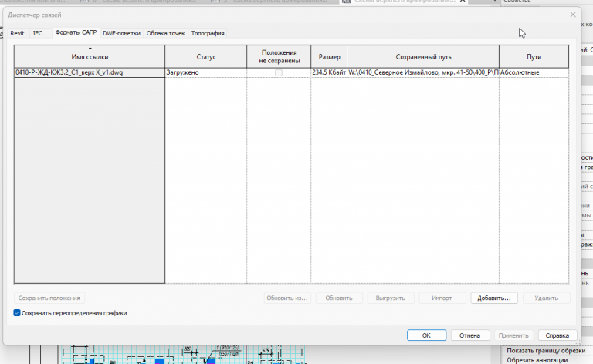Toggle Сохранить переопределения графики checkbox
593x364 pixels.
[x=17, y=312]
